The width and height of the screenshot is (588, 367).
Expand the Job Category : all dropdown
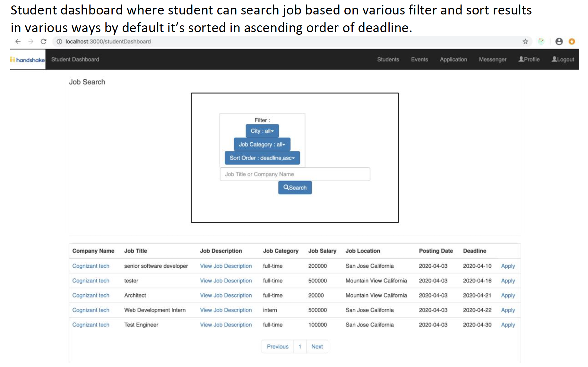[262, 144]
